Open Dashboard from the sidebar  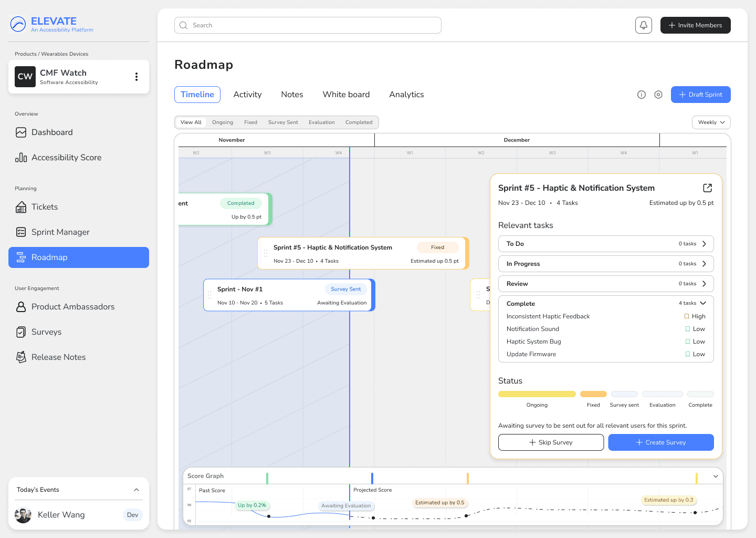pos(52,132)
